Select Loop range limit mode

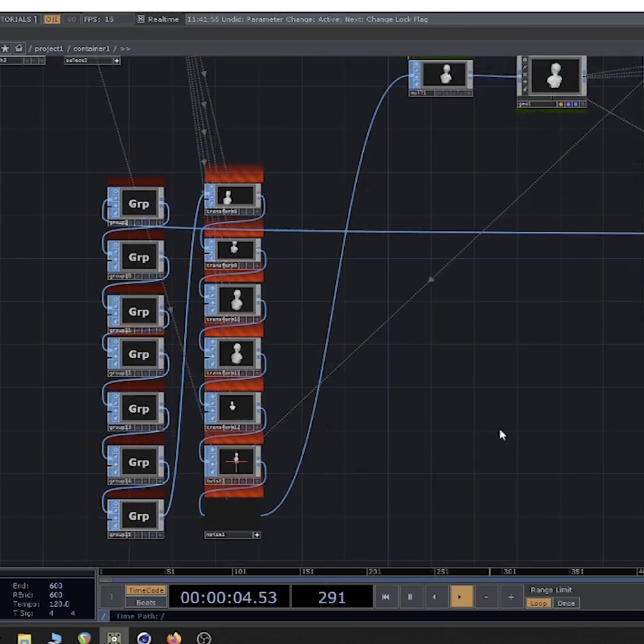click(x=538, y=603)
